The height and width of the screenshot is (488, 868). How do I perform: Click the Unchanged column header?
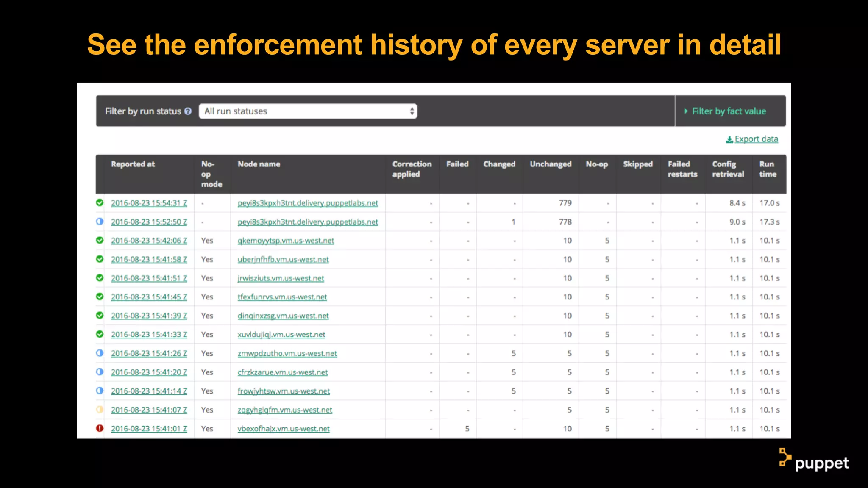[x=550, y=164]
